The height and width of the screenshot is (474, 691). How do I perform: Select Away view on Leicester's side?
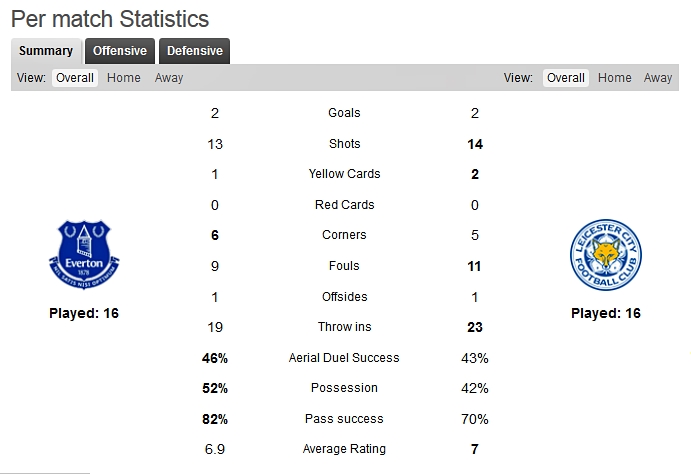(x=658, y=78)
